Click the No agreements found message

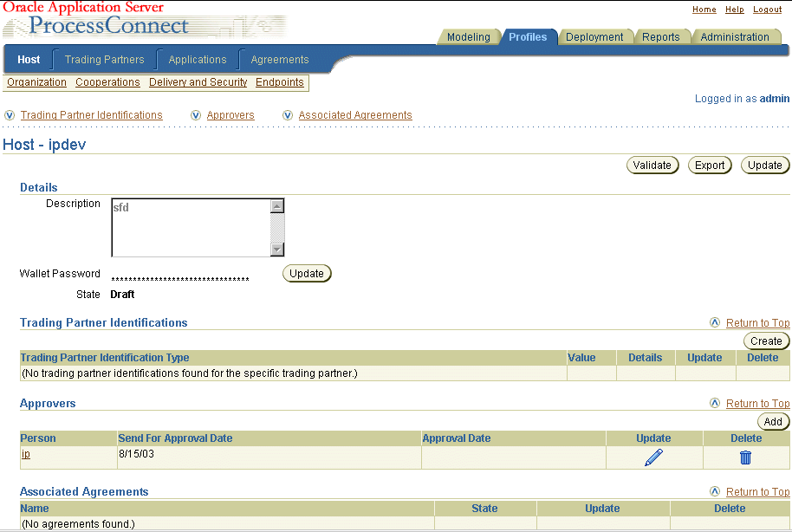(x=78, y=524)
